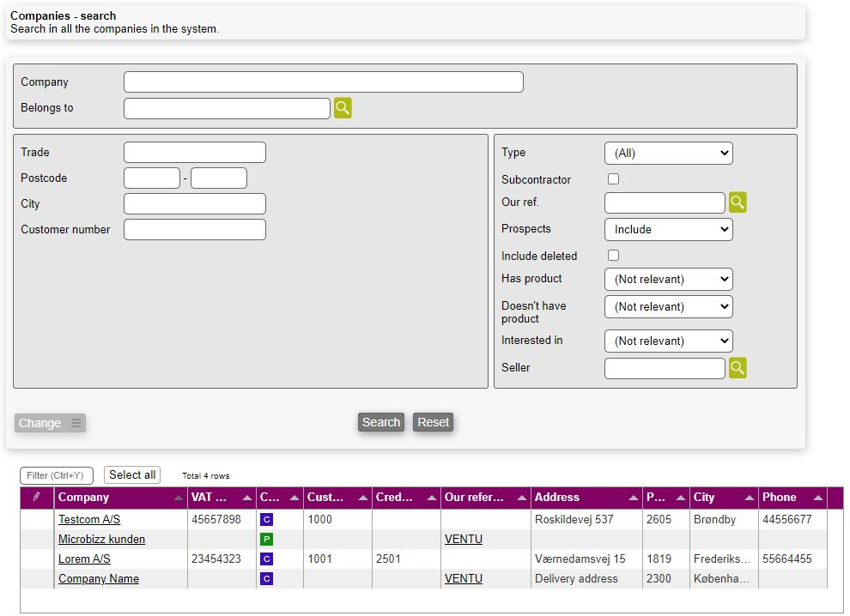Screen dimensions: 850x616
Task: Click the green P badge for Microbizz kunden
Action: (266, 540)
